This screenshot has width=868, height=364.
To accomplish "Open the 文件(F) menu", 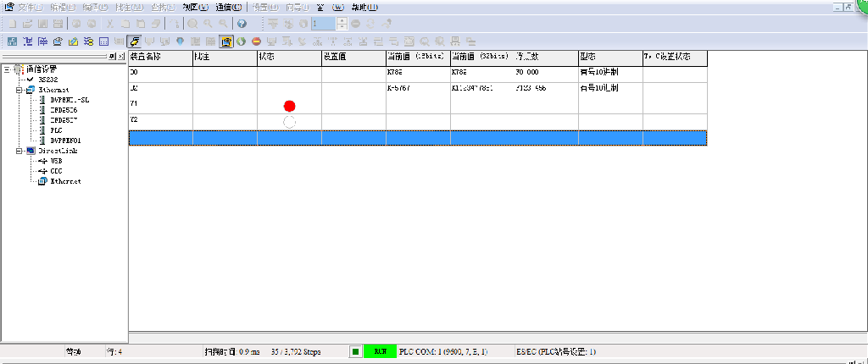I will coord(31,7).
